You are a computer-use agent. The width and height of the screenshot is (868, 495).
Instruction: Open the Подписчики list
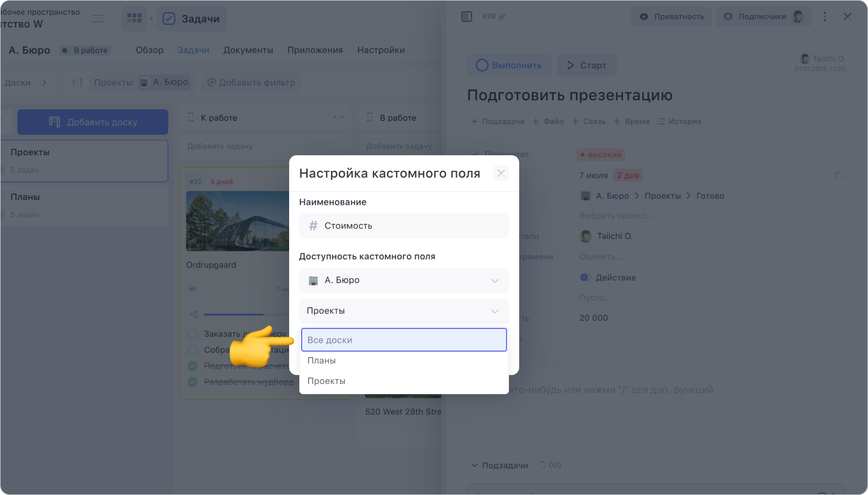coord(763,17)
